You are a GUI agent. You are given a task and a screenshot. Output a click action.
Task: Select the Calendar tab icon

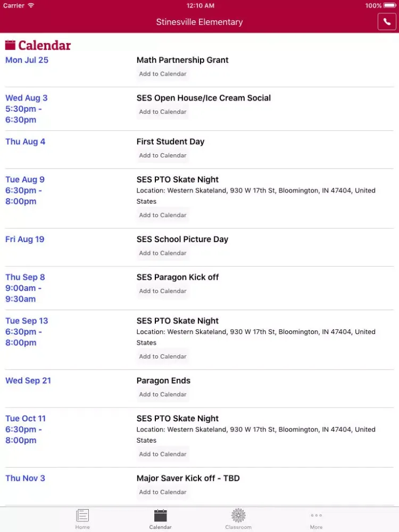(x=161, y=516)
